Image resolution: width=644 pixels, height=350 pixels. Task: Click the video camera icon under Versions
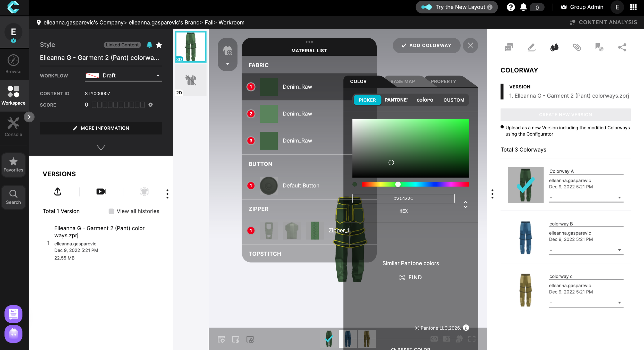point(101,191)
